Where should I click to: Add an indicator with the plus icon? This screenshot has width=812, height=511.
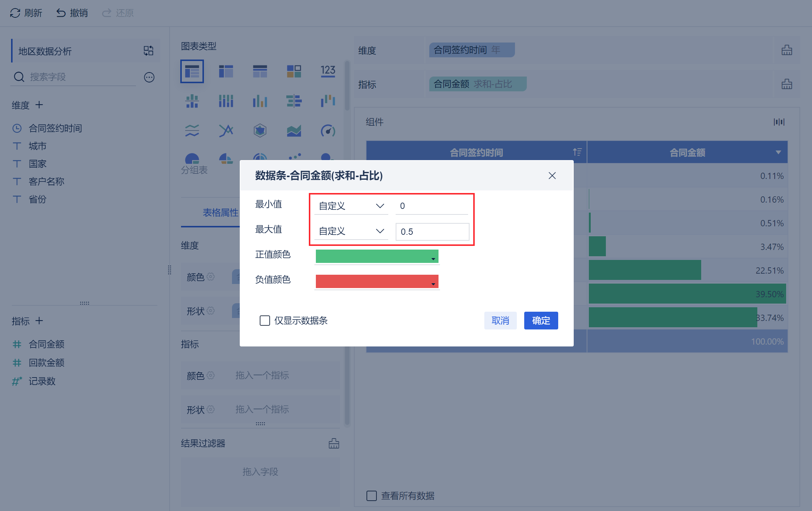pos(39,321)
